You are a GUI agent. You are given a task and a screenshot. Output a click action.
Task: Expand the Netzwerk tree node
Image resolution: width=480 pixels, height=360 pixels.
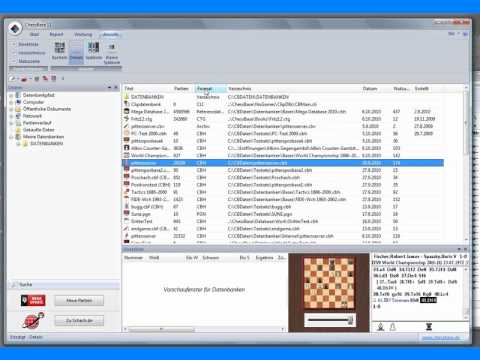11,116
